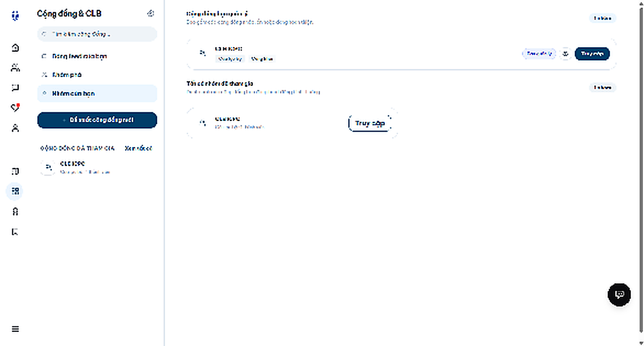Open the hamburger menu at the rail bottom
644x346 pixels.
15,329
